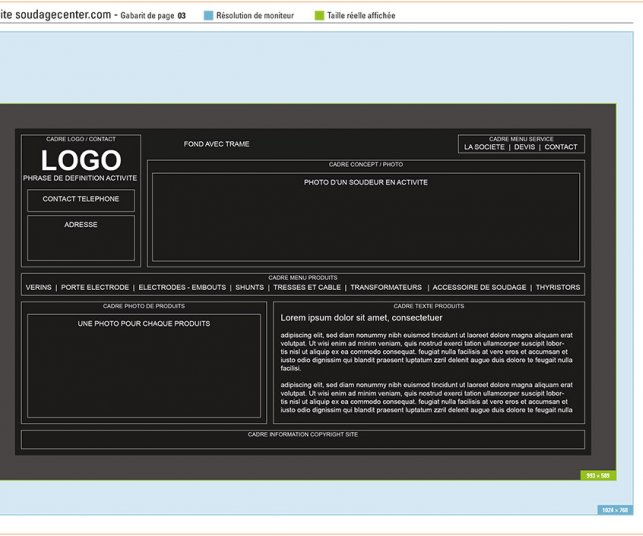
Task: Click TRANSFORMATEURS in the products menu
Action: (386, 287)
